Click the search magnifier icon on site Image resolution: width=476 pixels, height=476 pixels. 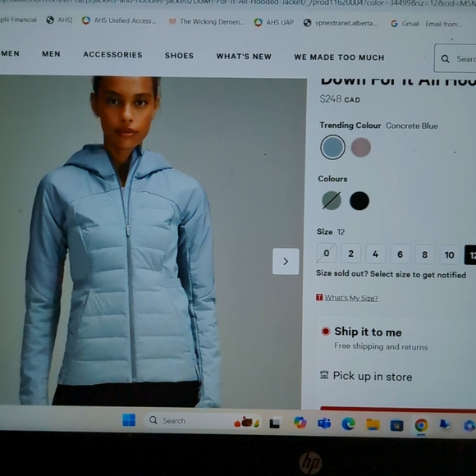point(446,58)
